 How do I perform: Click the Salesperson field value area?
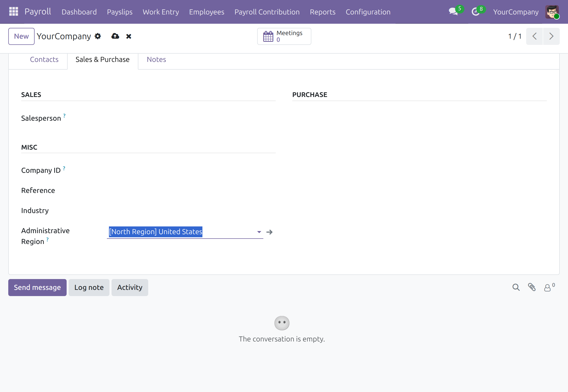click(x=191, y=118)
